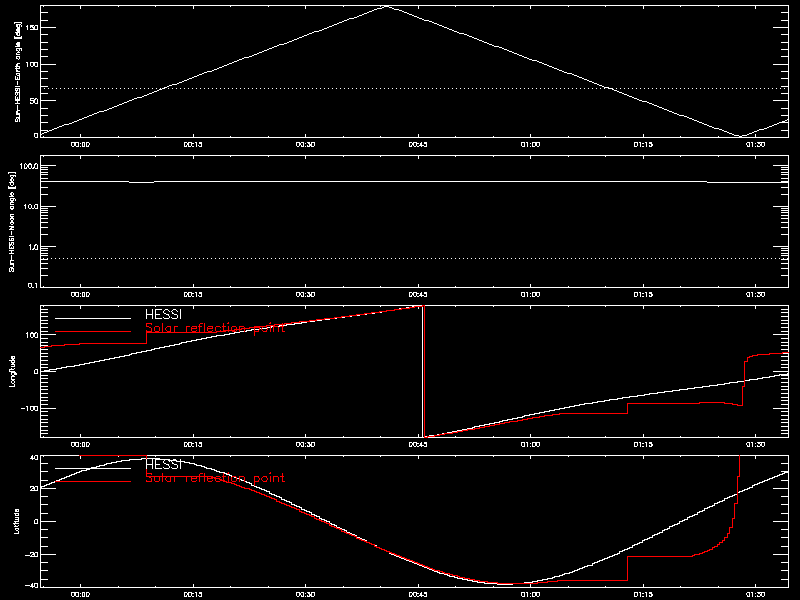This screenshot has width=800, height=600.
Task: Click 01:30 time label under Sun-HESSI-Noon plot
Action: pyautogui.click(x=756, y=294)
